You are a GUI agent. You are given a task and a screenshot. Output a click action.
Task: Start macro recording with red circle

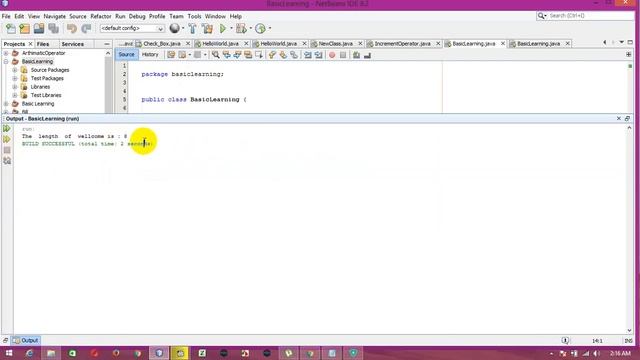(332, 55)
